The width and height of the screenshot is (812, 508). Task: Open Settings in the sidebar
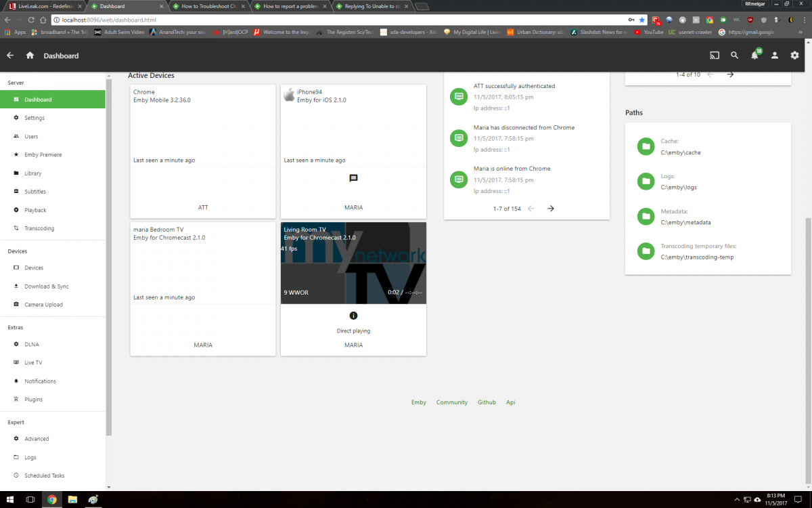[53, 118]
